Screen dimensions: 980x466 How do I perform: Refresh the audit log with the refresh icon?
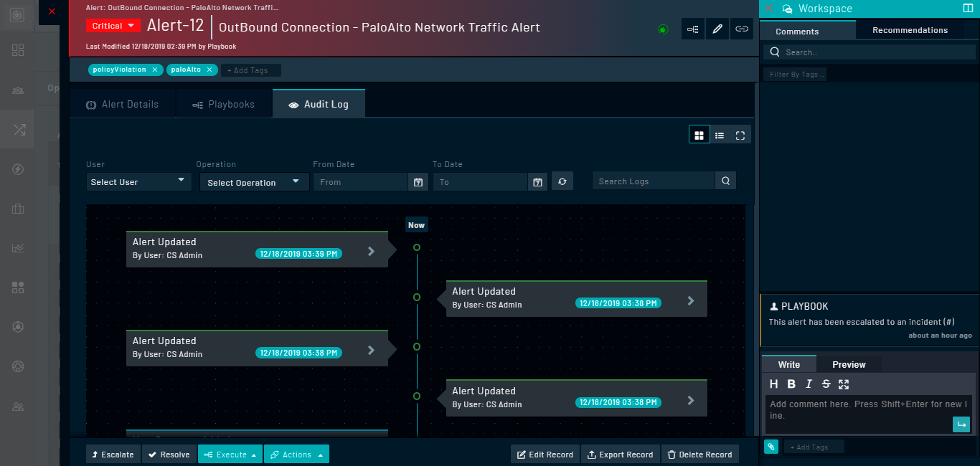coord(562,181)
